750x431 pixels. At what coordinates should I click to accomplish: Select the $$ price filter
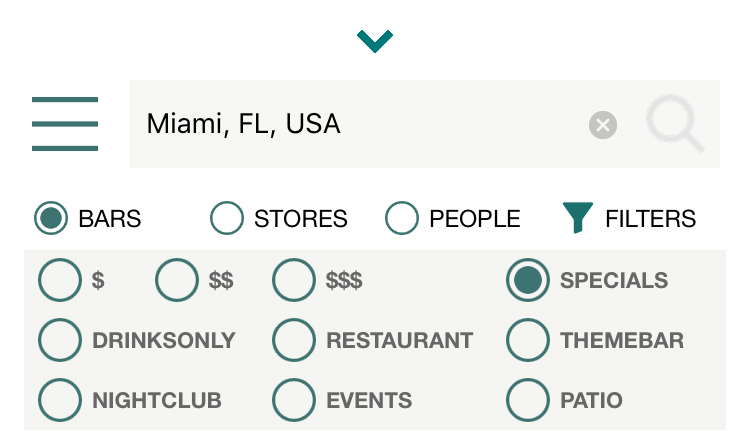pyautogui.click(x=176, y=280)
